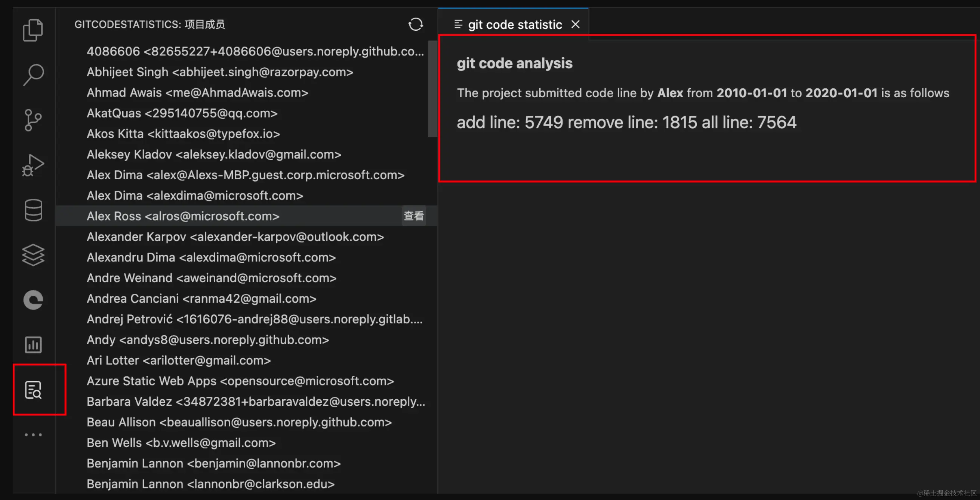Open the bar chart icon view
This screenshot has height=500, width=980.
[x=33, y=345]
